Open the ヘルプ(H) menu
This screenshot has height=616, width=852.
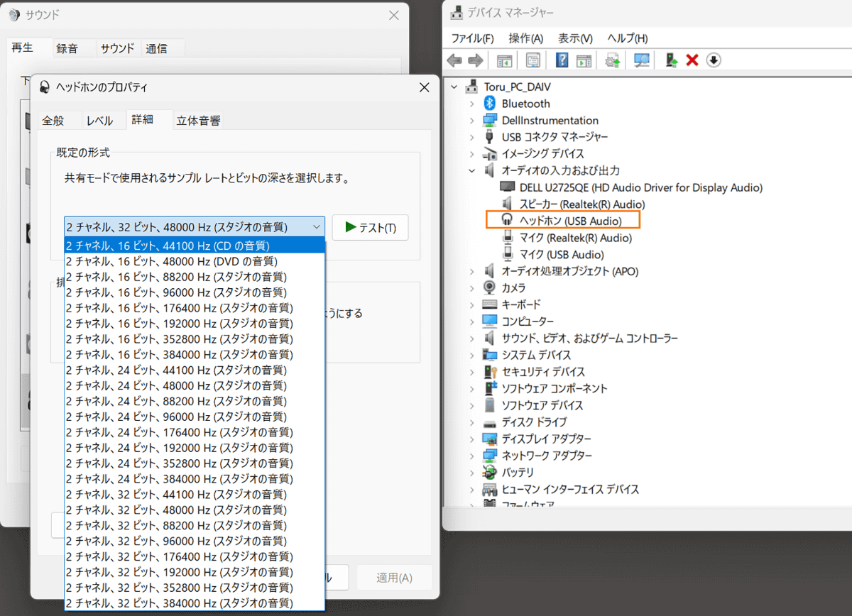point(628,38)
